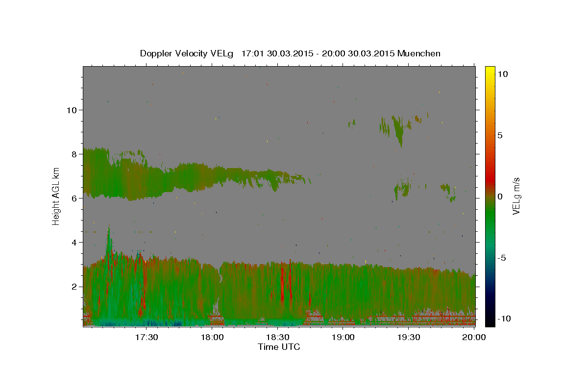Click the colorbar value 0 label
Image resolution: width=588 pixels, height=392 pixels.
pyautogui.click(x=500, y=196)
